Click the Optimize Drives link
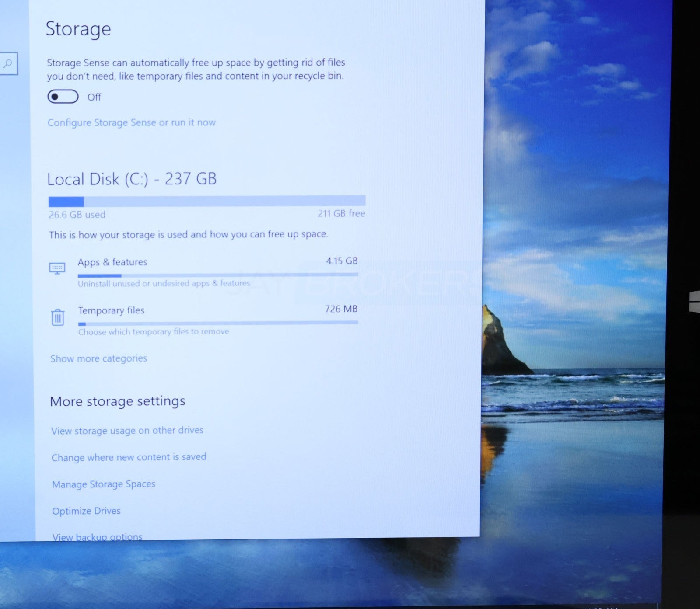Screen dimensions: 700x609 86,511
